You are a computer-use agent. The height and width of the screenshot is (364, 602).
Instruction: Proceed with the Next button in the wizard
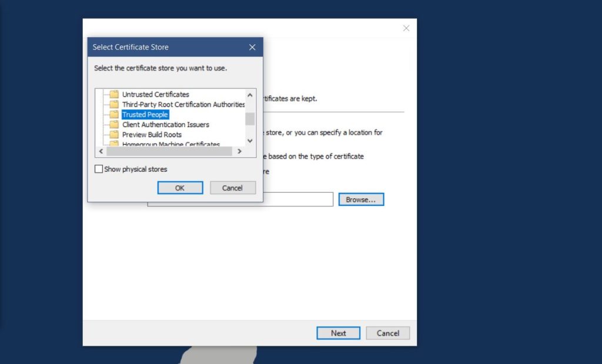(338, 333)
